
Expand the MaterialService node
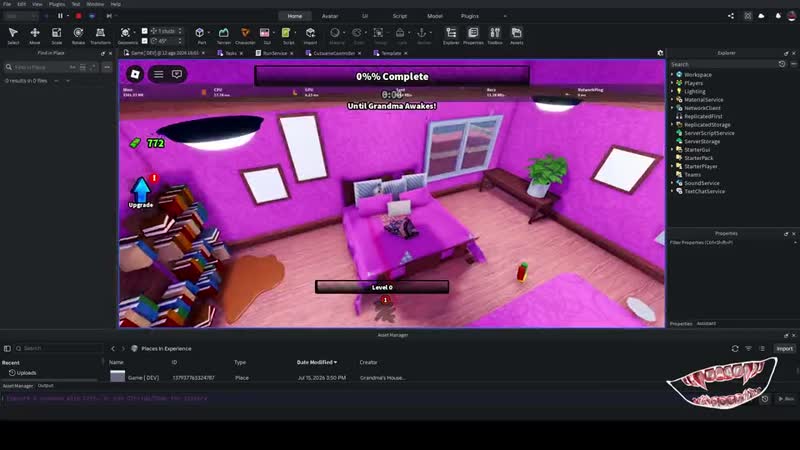pos(672,99)
